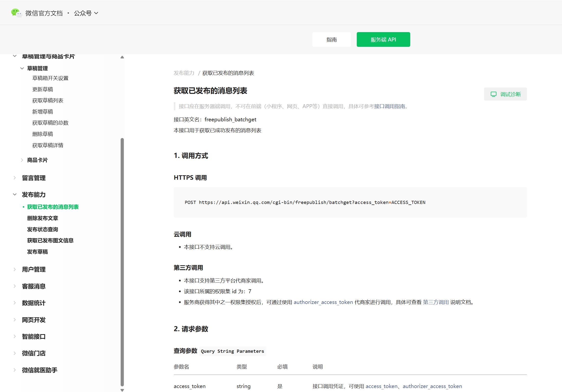Expand the 微信就医助手 chevron

click(x=15, y=370)
